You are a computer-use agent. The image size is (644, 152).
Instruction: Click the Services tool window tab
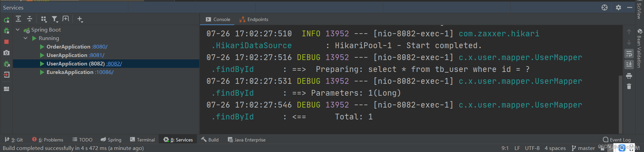coord(178,140)
